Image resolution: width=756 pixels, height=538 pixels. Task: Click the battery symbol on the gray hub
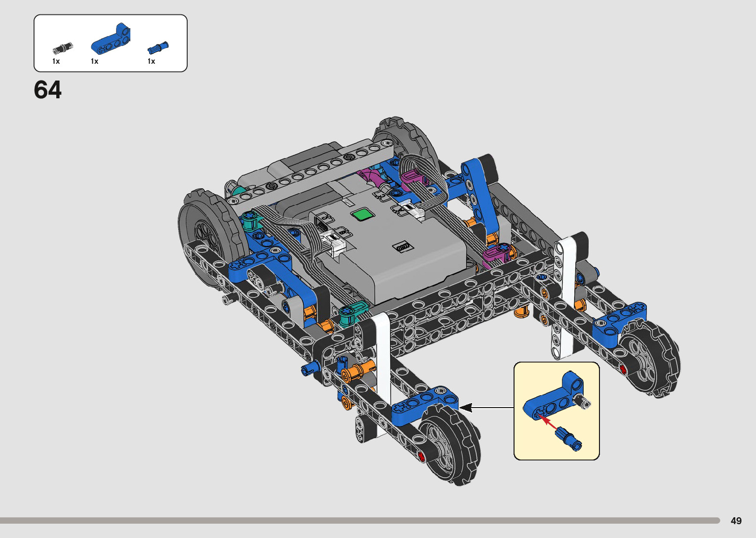pyautogui.click(x=401, y=246)
